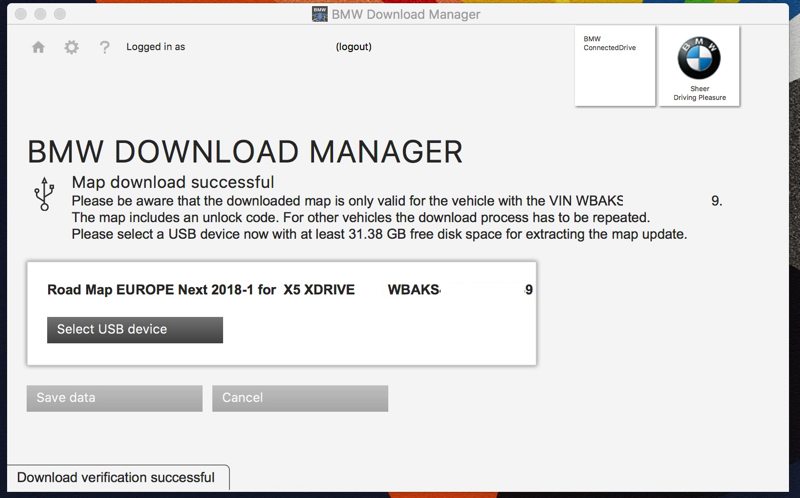800x498 pixels.
Task: Log out using the (logout) link
Action: 353,47
